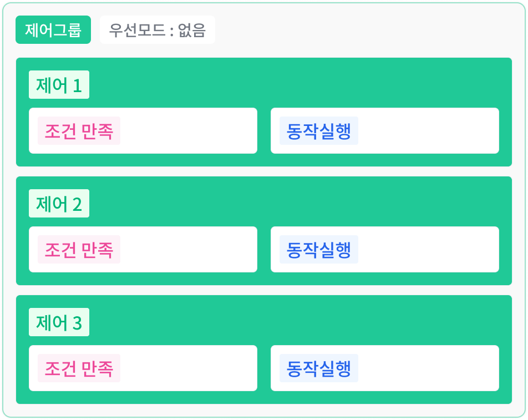The height and width of the screenshot is (420, 528).
Task: Click 동작실행 tag in 제어 2
Action: pyautogui.click(x=319, y=250)
